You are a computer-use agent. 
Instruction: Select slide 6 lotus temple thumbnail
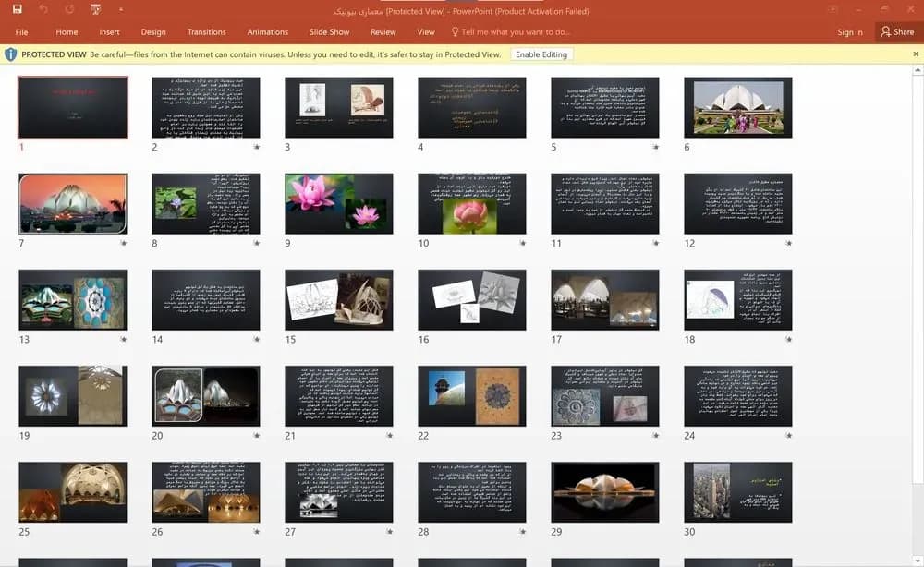[x=737, y=108]
